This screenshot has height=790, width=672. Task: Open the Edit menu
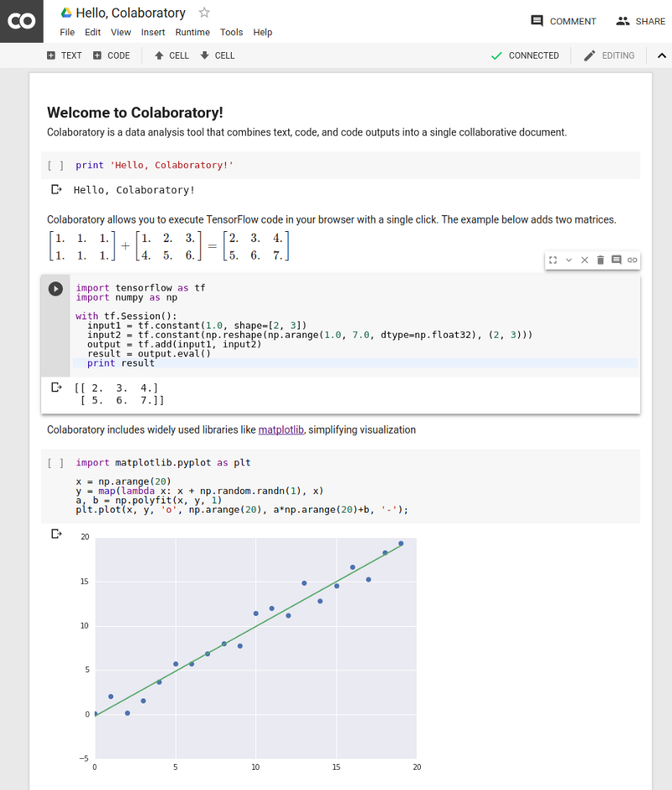click(92, 32)
